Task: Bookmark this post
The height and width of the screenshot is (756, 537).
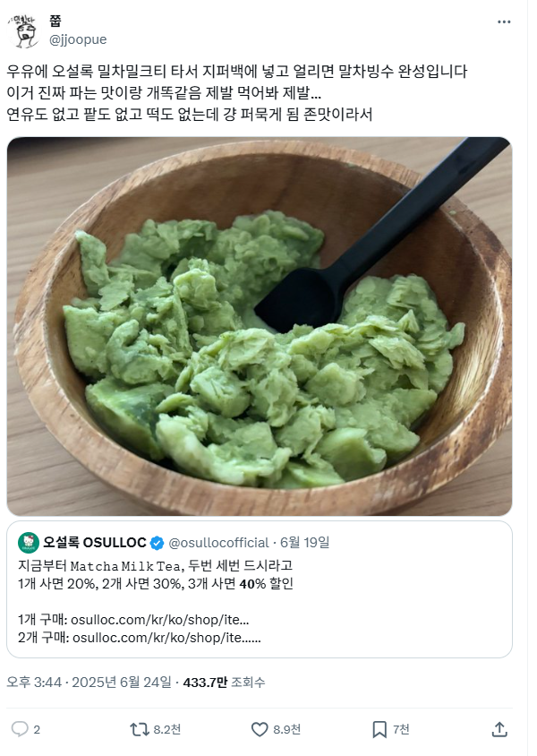Action: point(379,729)
